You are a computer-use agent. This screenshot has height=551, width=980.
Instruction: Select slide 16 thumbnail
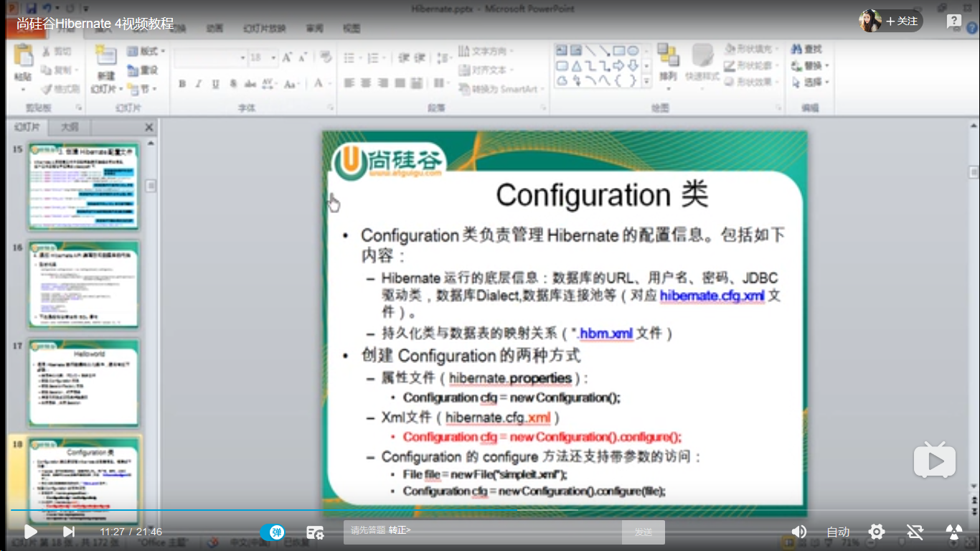pyautogui.click(x=83, y=285)
